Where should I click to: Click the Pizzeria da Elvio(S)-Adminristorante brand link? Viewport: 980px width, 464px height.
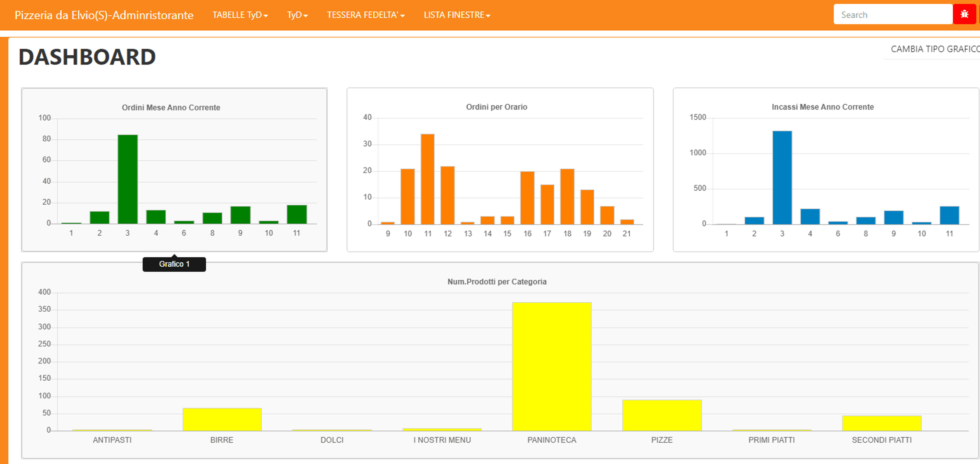coord(104,15)
